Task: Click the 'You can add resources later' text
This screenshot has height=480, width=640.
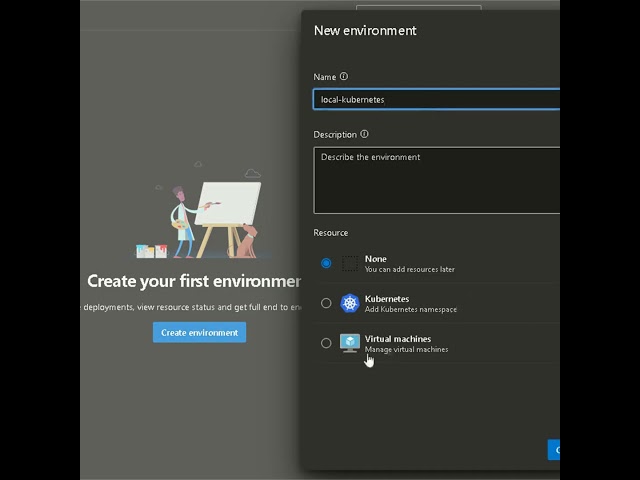Action: click(x=409, y=269)
